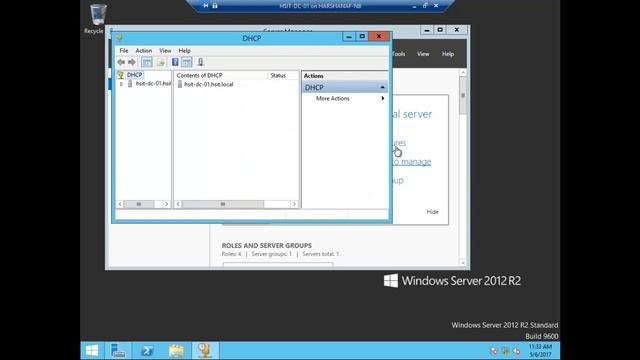Viewport: 640px width, 360px height.
Task: Click the Add Server toolbar icon
Action: tap(200, 62)
